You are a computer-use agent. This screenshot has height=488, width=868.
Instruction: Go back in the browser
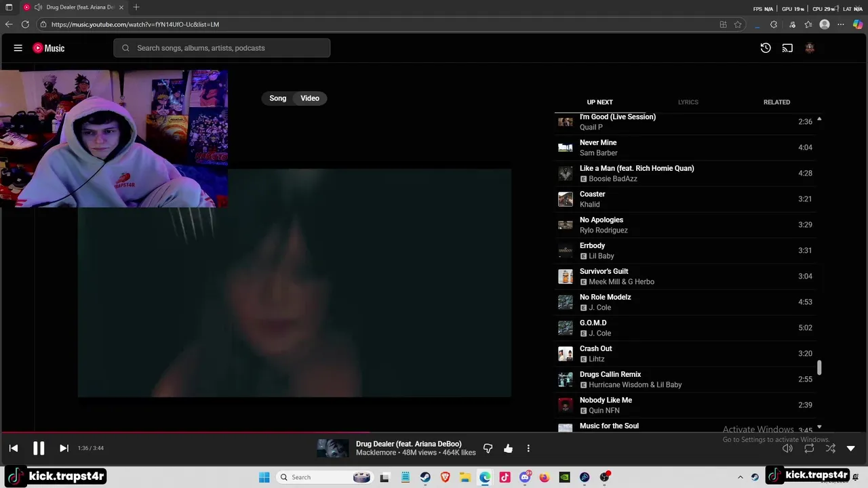click(9, 24)
